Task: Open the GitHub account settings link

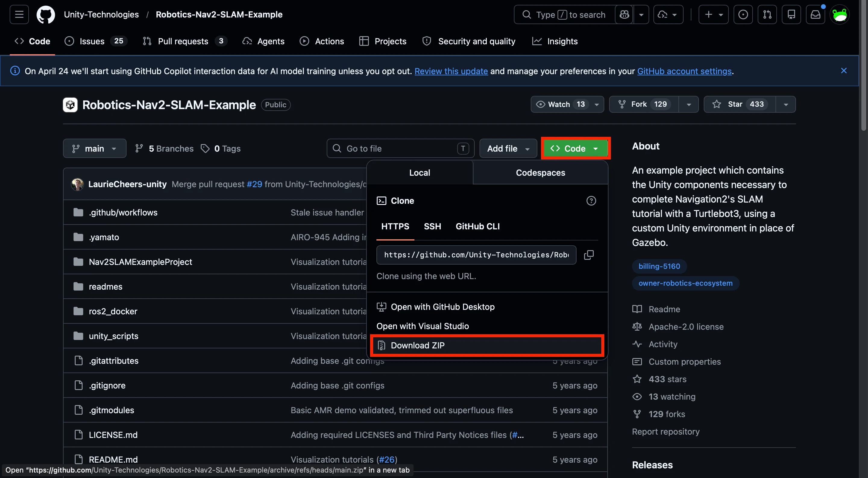Action: pyautogui.click(x=684, y=71)
